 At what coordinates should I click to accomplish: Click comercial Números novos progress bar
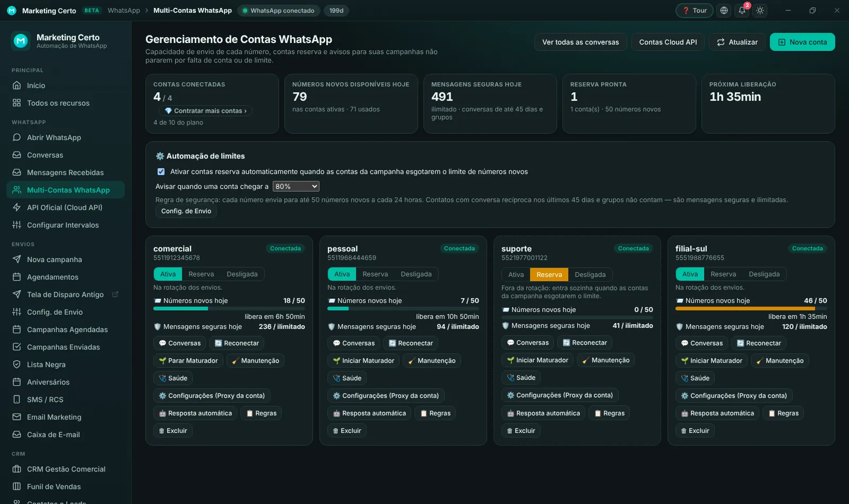[229, 308]
